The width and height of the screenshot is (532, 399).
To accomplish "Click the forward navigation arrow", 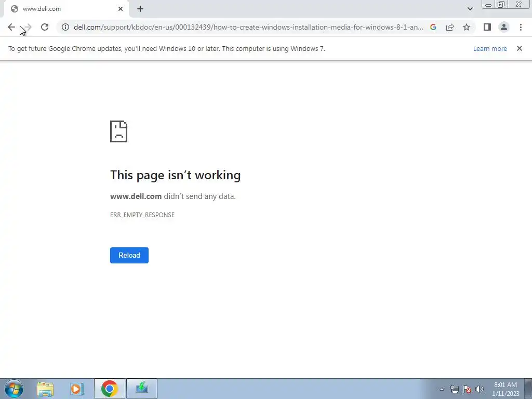I will [28, 27].
